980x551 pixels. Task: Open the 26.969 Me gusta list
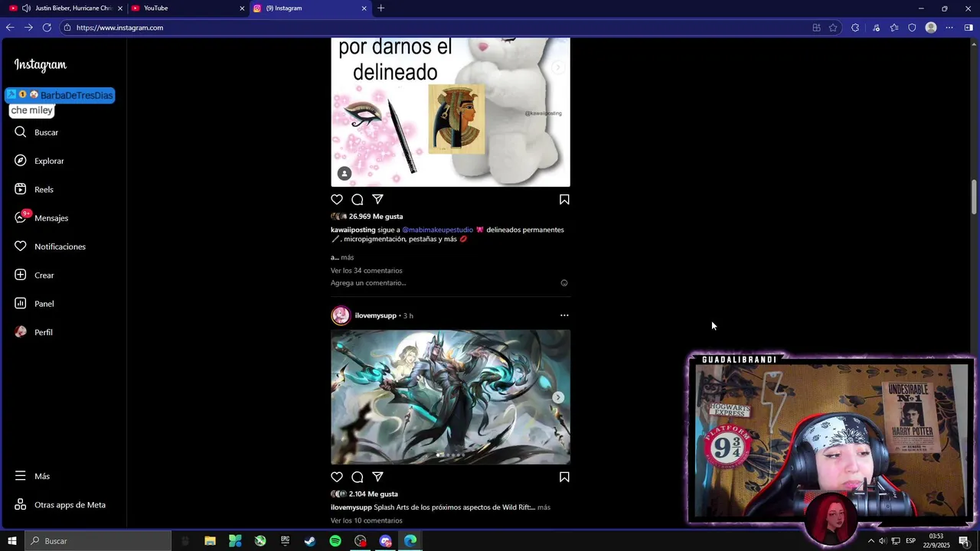(376, 217)
